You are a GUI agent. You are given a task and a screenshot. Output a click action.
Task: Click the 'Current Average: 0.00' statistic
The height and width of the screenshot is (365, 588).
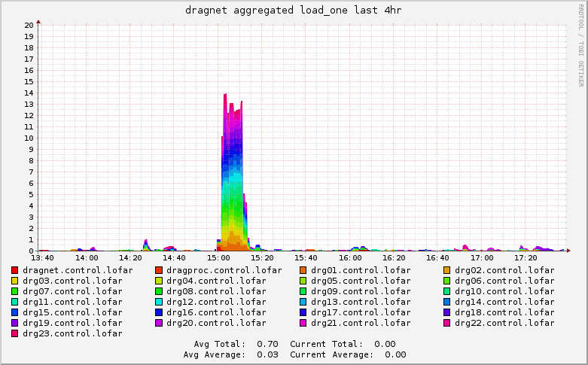(x=348, y=354)
